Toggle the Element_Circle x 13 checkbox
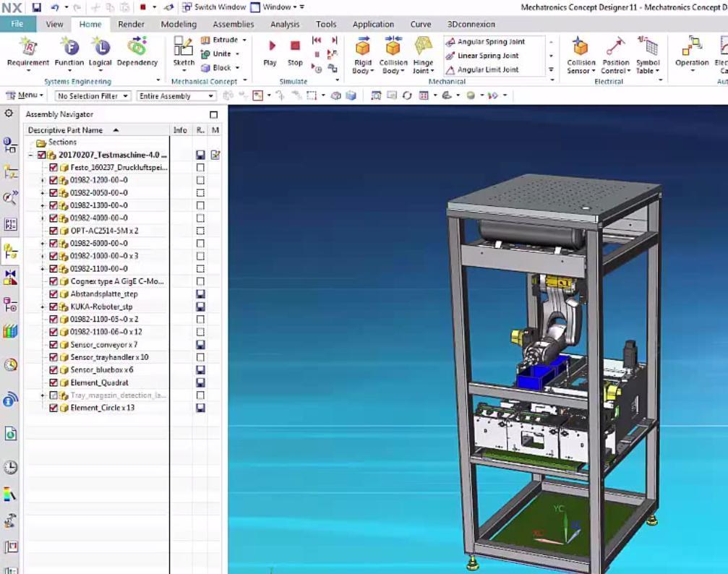Screen dimensions: 728x574 click(x=53, y=408)
